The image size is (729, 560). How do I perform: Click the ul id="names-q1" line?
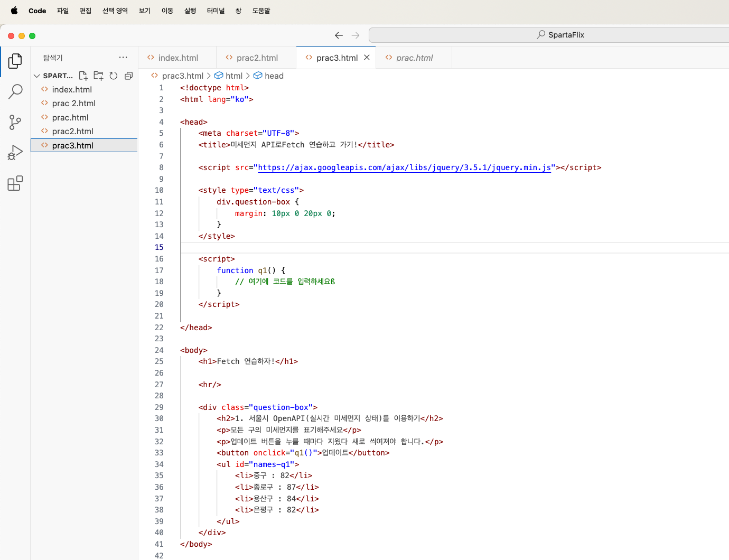(258, 464)
